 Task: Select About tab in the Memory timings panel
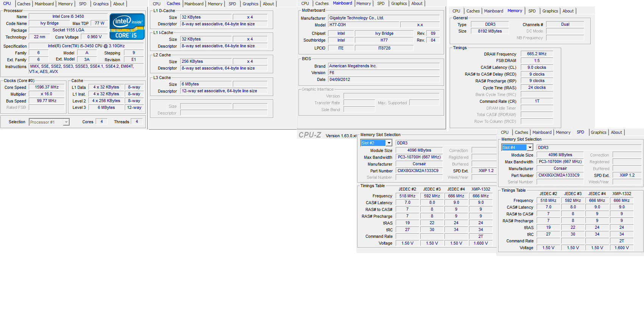pyautogui.click(x=568, y=11)
